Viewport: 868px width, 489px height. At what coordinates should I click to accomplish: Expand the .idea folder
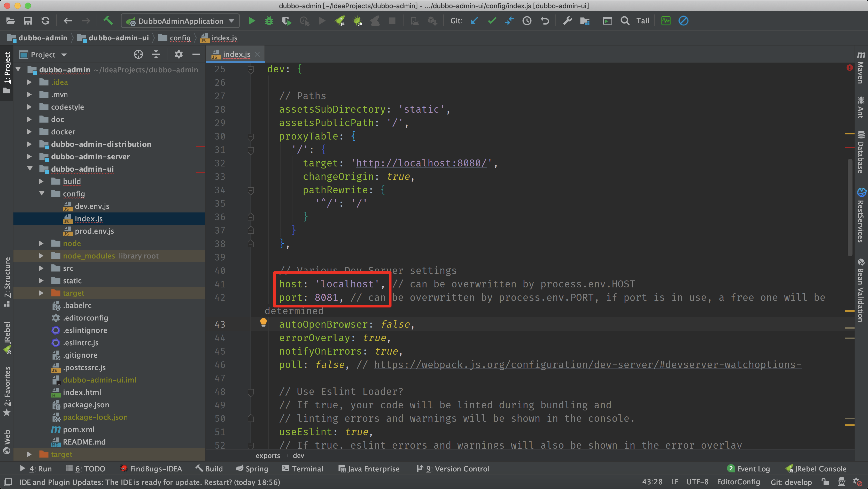click(29, 82)
